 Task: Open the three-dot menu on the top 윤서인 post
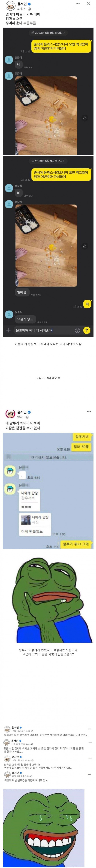pos(77,3)
